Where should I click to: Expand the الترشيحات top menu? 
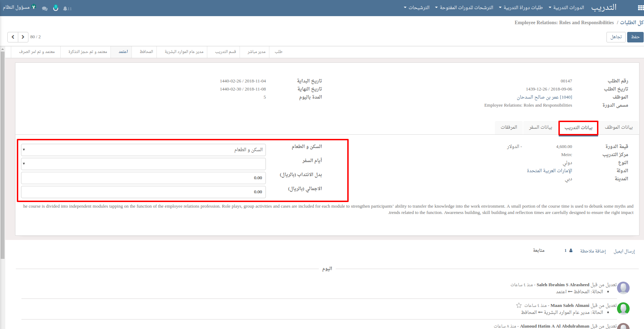click(x=417, y=8)
